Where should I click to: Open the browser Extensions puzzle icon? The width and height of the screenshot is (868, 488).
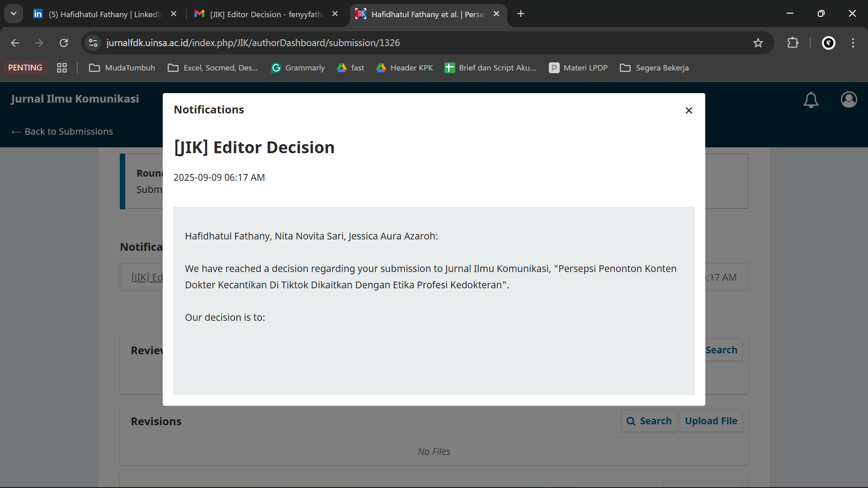793,43
